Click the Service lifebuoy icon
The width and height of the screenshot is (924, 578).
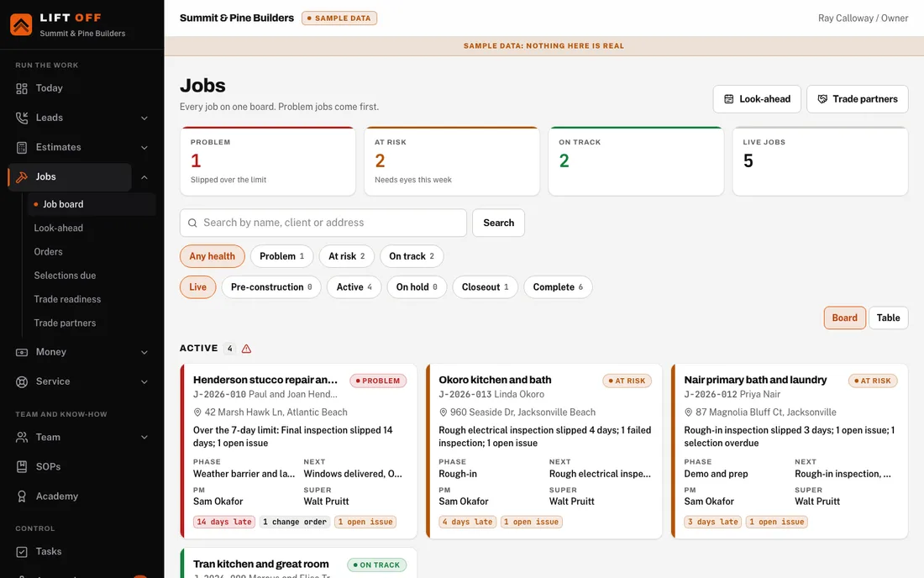pos(22,381)
